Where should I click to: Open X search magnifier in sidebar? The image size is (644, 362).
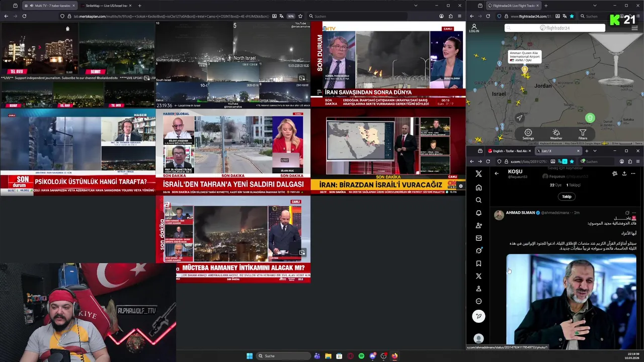coord(478,200)
